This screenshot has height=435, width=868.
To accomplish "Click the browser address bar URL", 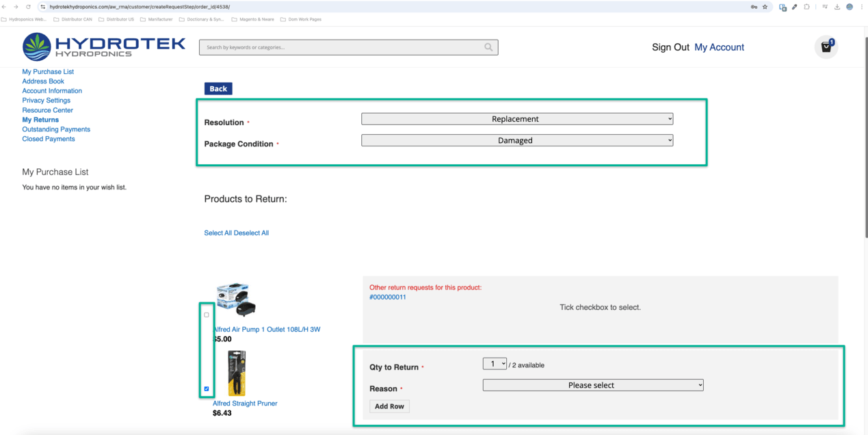I will pos(140,7).
